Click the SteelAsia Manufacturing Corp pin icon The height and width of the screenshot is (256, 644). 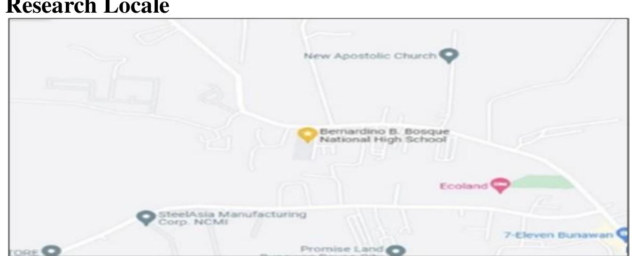(x=146, y=218)
